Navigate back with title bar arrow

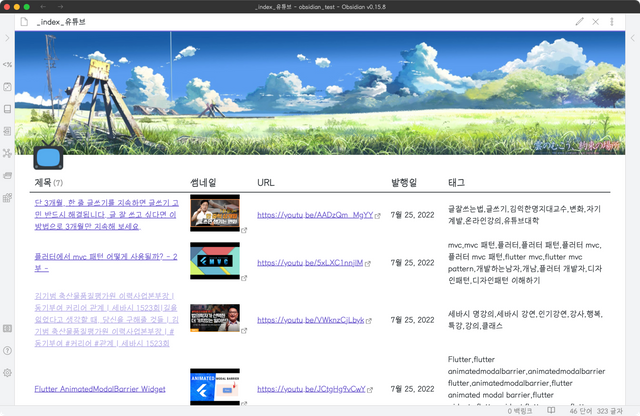coord(43,7)
